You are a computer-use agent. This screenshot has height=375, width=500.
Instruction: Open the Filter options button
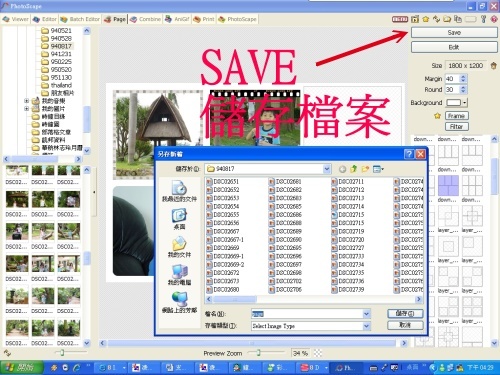457,126
